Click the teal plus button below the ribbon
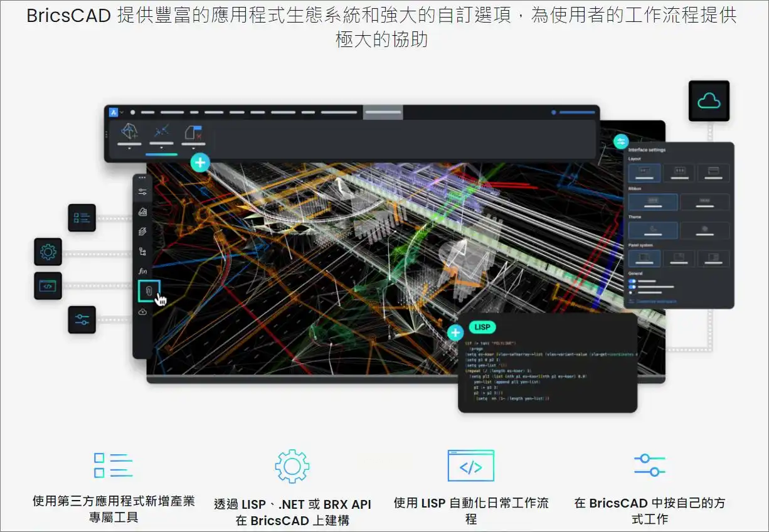769x532 pixels. click(x=200, y=163)
